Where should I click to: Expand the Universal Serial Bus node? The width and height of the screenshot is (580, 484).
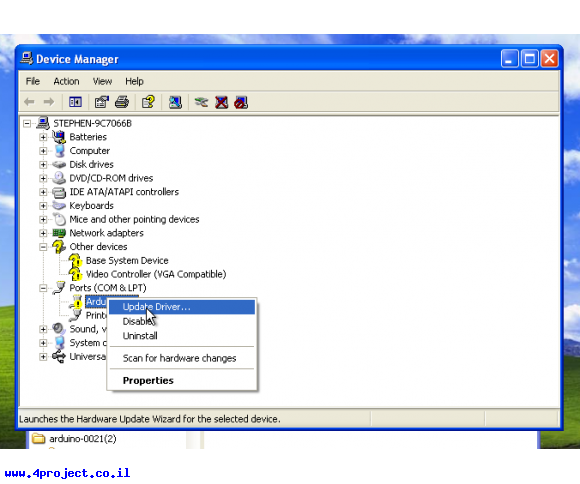(x=43, y=356)
